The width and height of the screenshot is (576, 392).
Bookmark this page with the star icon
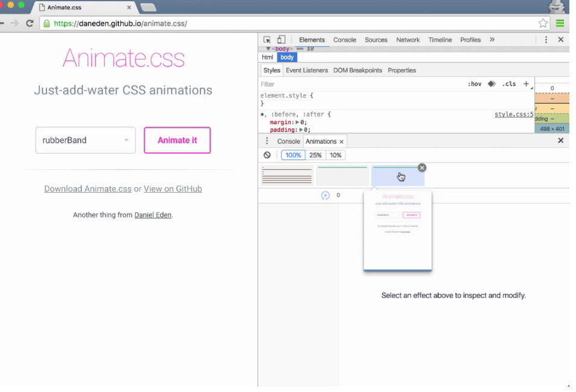[x=543, y=23]
